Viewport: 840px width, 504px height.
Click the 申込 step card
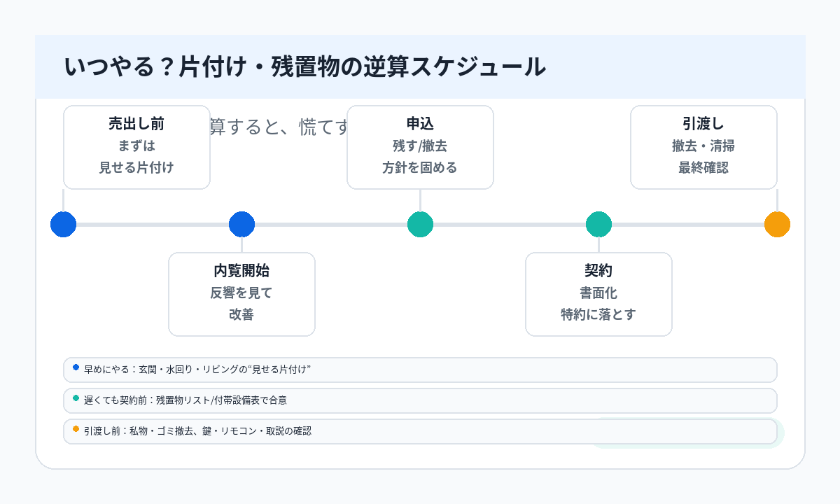(x=420, y=147)
